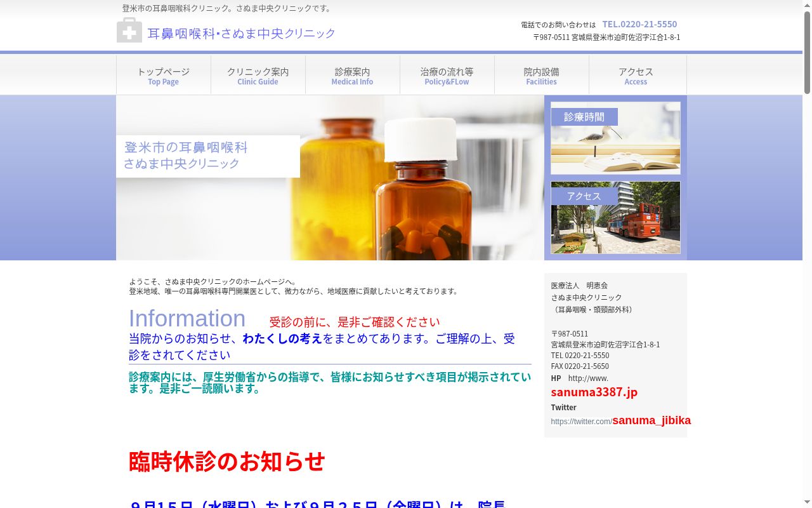
Task: Navigate to アクセス Access in the menu bar
Action: [x=636, y=76]
